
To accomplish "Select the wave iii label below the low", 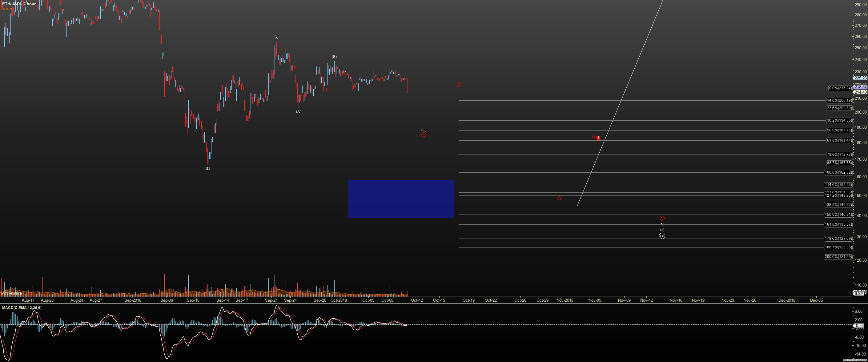I will tap(207, 168).
